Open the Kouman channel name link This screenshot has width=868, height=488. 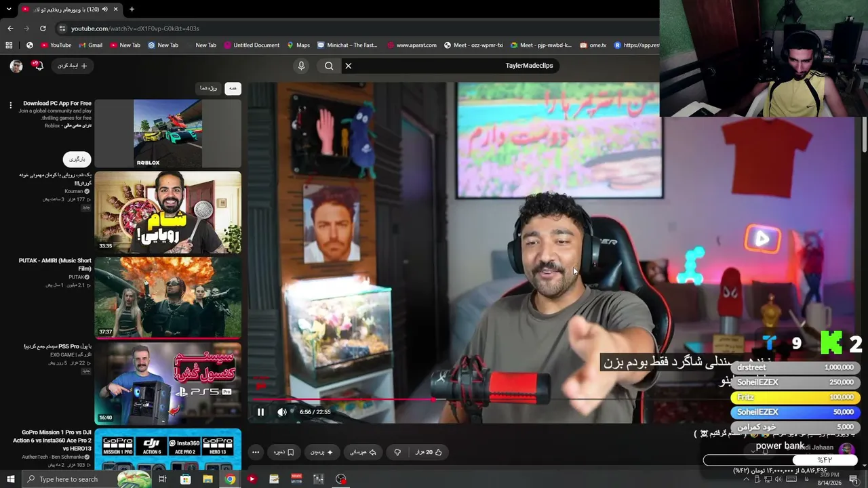pos(73,191)
